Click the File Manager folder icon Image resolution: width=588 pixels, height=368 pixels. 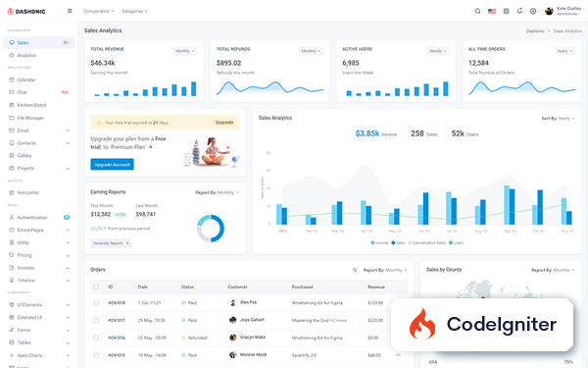pyautogui.click(x=11, y=118)
